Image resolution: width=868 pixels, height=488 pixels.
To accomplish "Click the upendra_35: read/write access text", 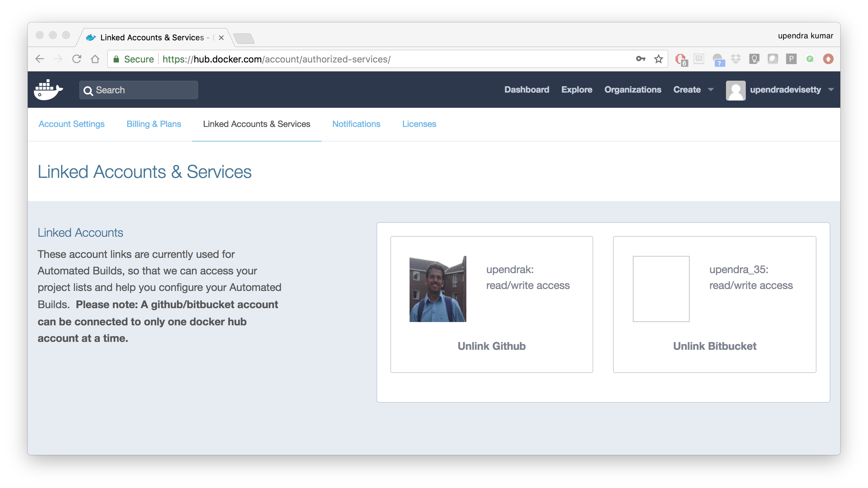I will (751, 277).
